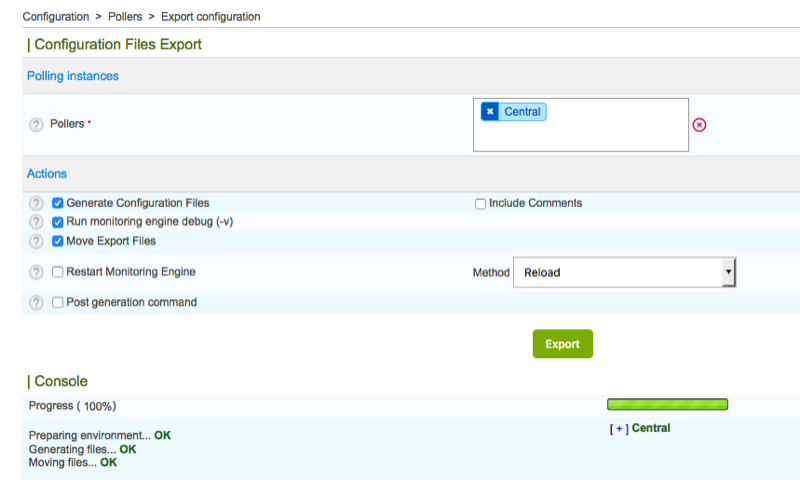The image size is (800, 498).
Task: Remove the Central poller tag
Action: 490,112
